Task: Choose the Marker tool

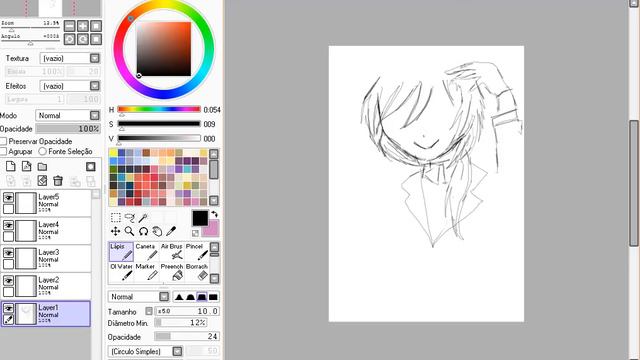Action: (146, 272)
